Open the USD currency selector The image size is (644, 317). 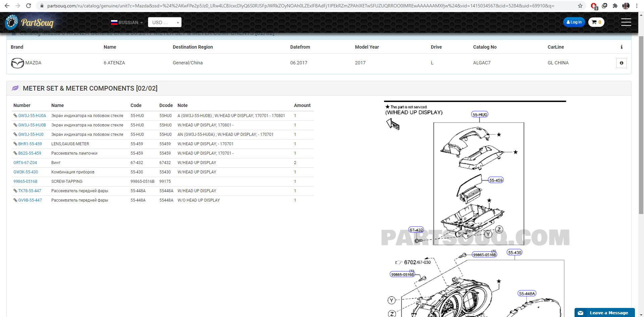(x=165, y=22)
